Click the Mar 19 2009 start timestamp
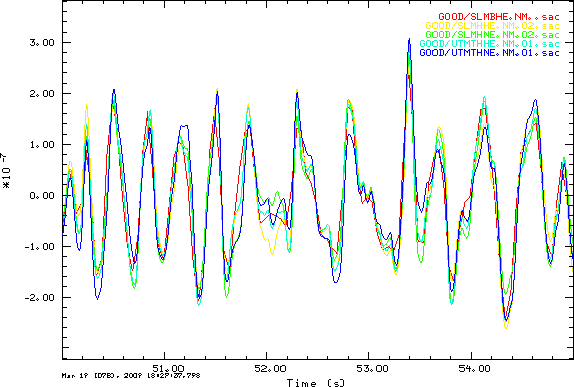 click(x=131, y=376)
